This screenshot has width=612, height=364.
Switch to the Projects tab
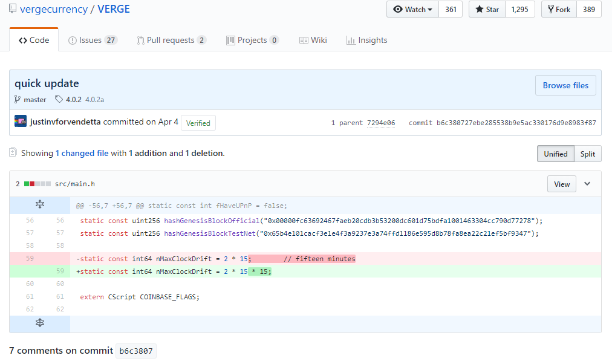tap(252, 40)
